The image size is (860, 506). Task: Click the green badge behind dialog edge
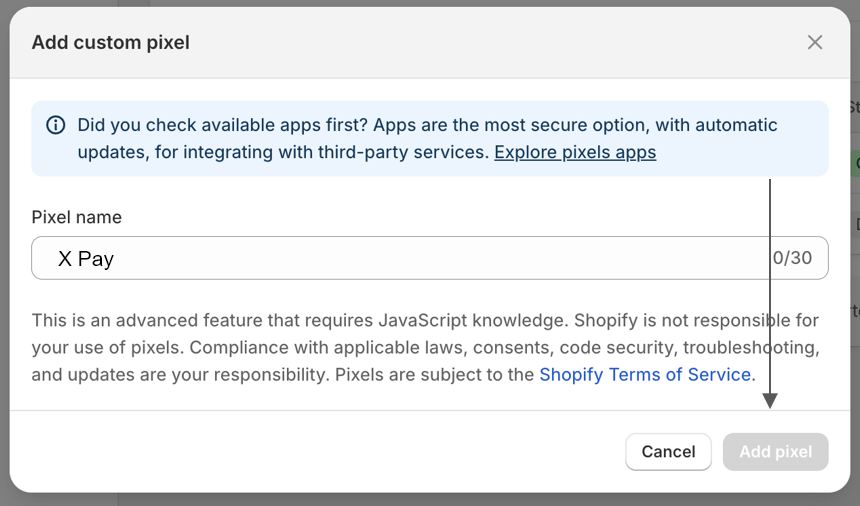click(x=855, y=164)
